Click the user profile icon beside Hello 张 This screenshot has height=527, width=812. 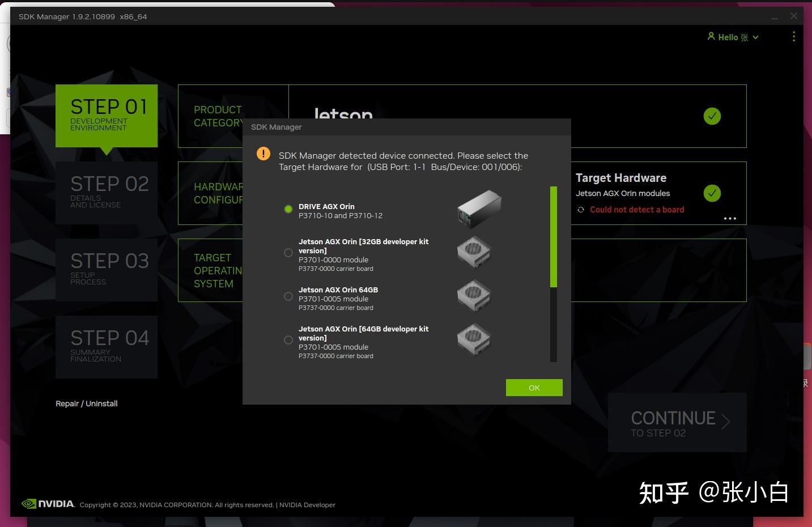pyautogui.click(x=711, y=36)
